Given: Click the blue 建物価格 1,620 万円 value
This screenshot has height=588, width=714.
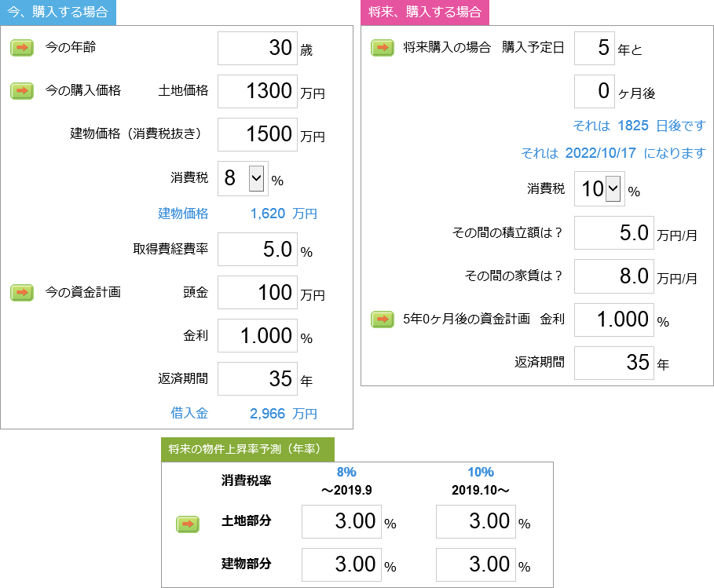Looking at the screenshot, I should click(269, 213).
